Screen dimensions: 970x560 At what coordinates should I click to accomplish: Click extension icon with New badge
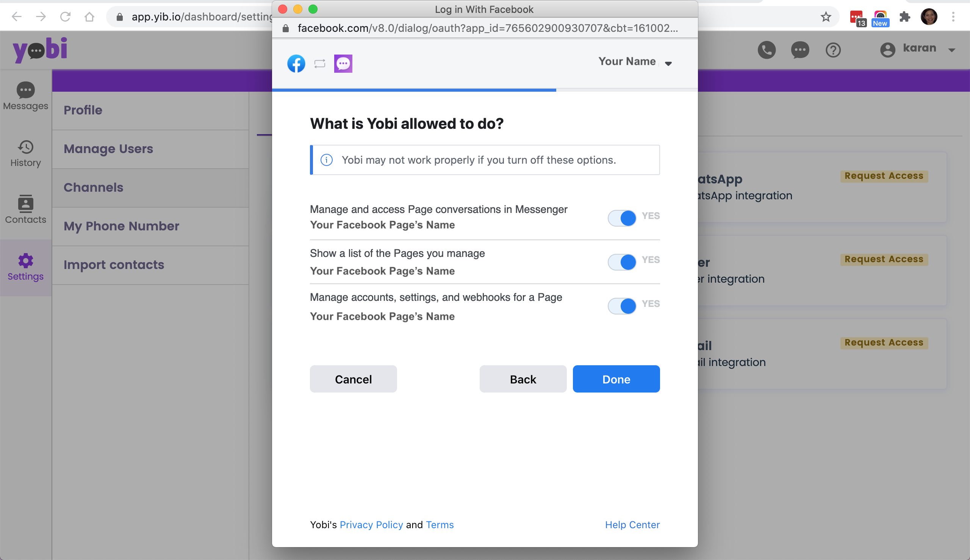tap(880, 18)
